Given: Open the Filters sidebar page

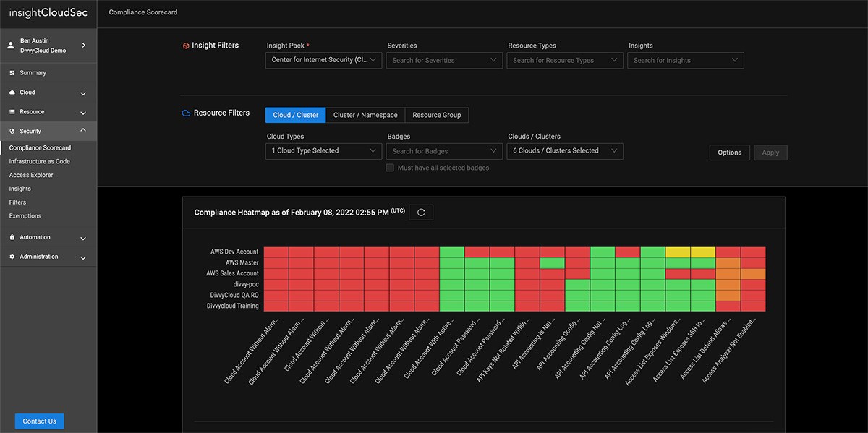Looking at the screenshot, I should click(17, 203).
